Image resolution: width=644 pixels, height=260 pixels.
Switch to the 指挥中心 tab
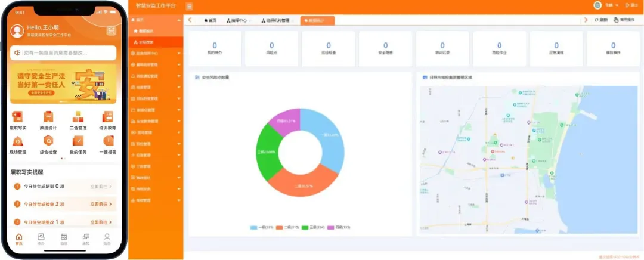pos(239,20)
